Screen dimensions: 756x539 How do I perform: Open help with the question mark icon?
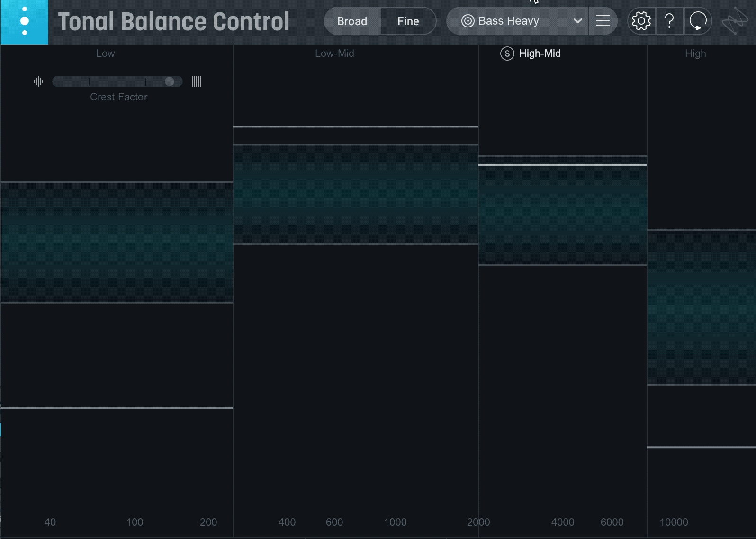point(669,21)
